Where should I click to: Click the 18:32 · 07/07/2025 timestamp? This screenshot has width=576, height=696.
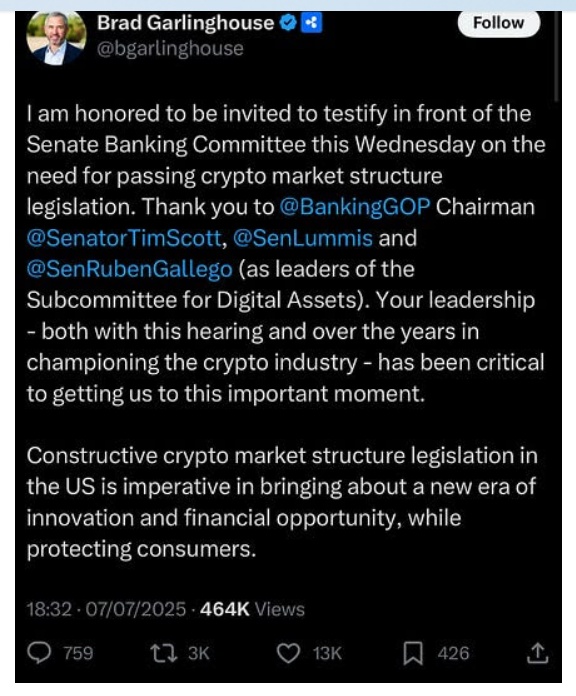point(106,609)
